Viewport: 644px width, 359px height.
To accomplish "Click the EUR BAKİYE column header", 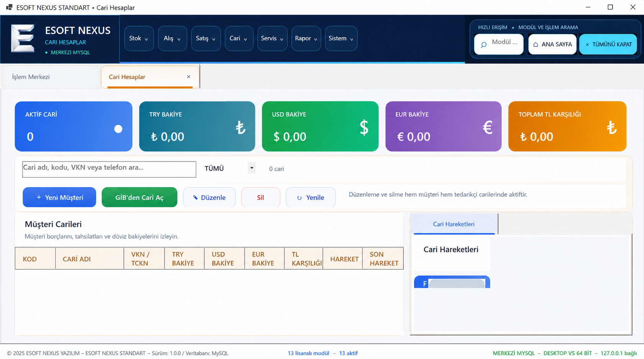I will (264, 259).
